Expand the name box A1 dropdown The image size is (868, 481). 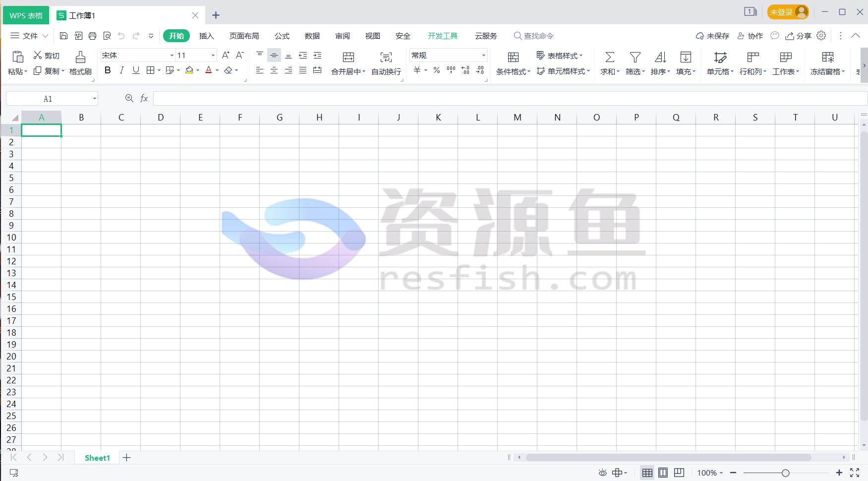pos(94,98)
